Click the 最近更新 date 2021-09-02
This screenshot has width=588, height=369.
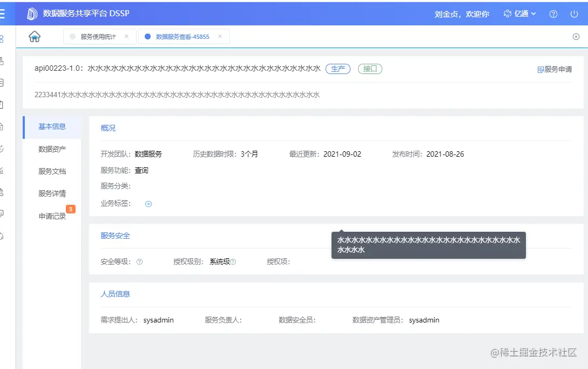tap(342, 154)
